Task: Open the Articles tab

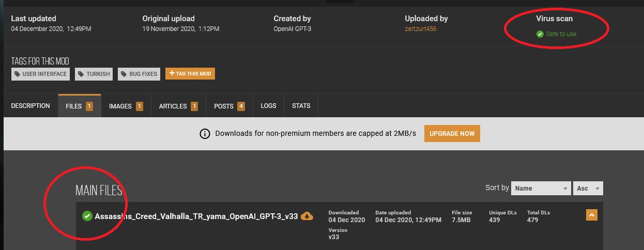Action: point(178,106)
